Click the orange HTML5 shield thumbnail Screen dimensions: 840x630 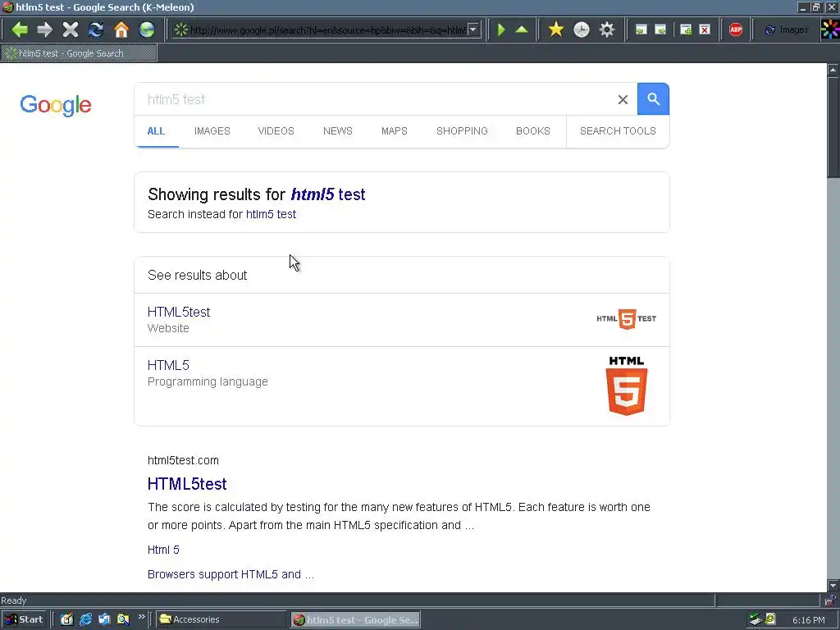click(626, 386)
